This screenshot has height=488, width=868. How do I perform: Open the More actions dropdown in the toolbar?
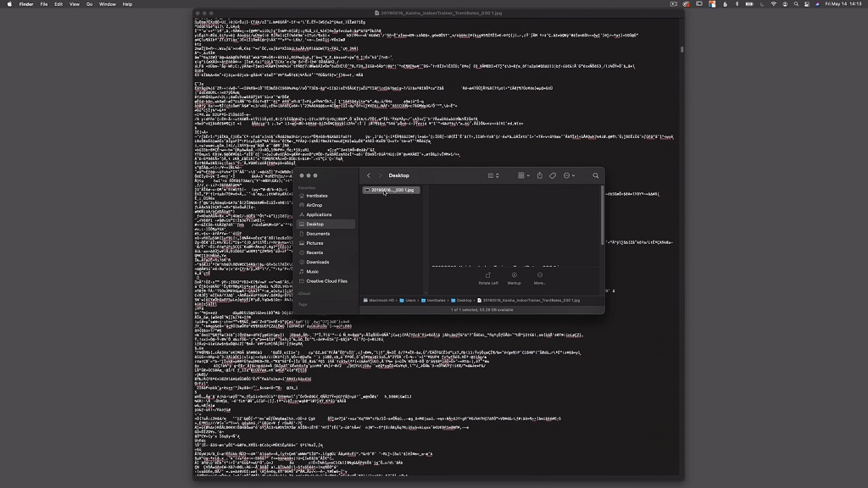coord(566,175)
